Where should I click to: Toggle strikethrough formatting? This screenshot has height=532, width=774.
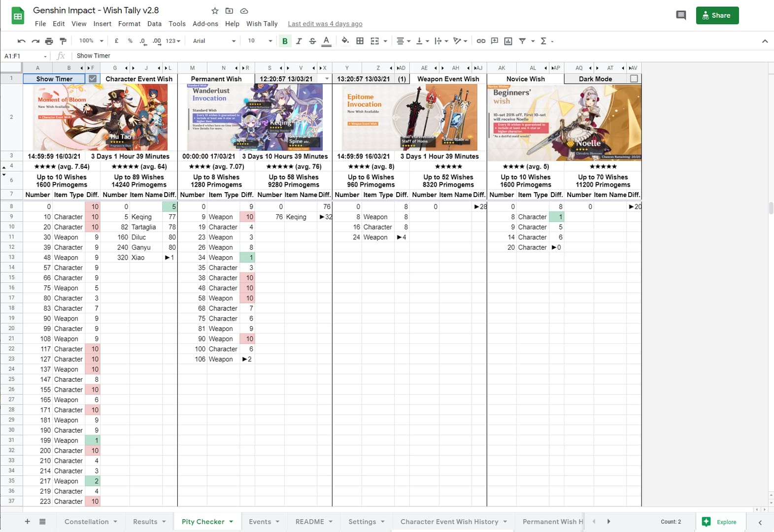(x=312, y=41)
